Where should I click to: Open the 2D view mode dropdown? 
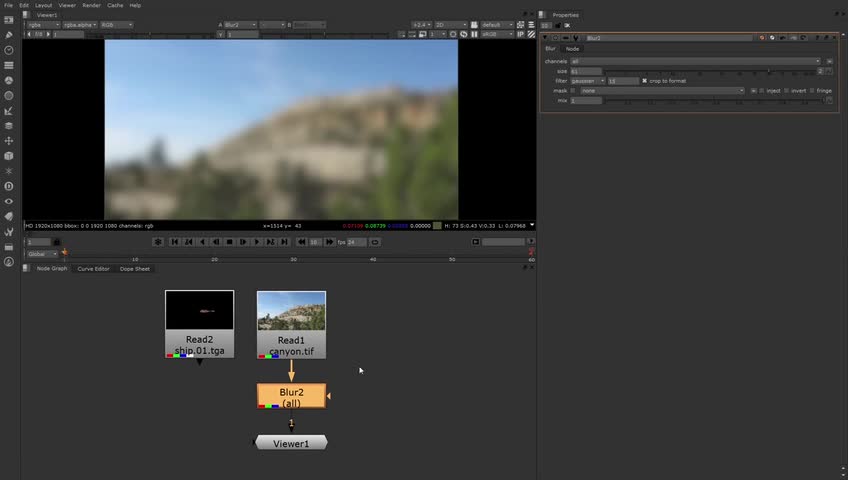click(450, 25)
